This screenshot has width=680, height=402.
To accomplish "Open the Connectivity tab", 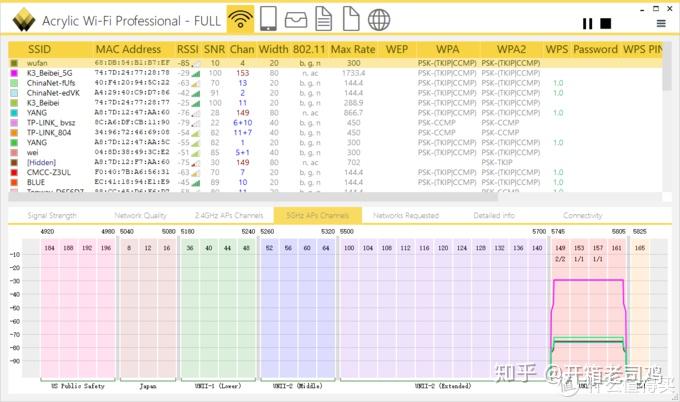I will (x=582, y=216).
